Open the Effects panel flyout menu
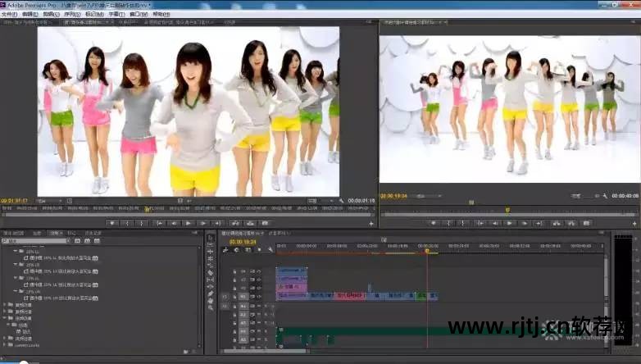This screenshot has height=364, width=641. (x=194, y=233)
